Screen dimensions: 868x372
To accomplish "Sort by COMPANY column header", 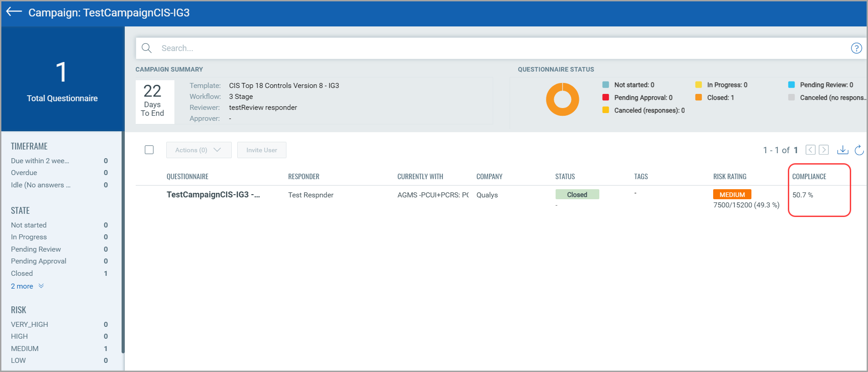I will tap(489, 176).
